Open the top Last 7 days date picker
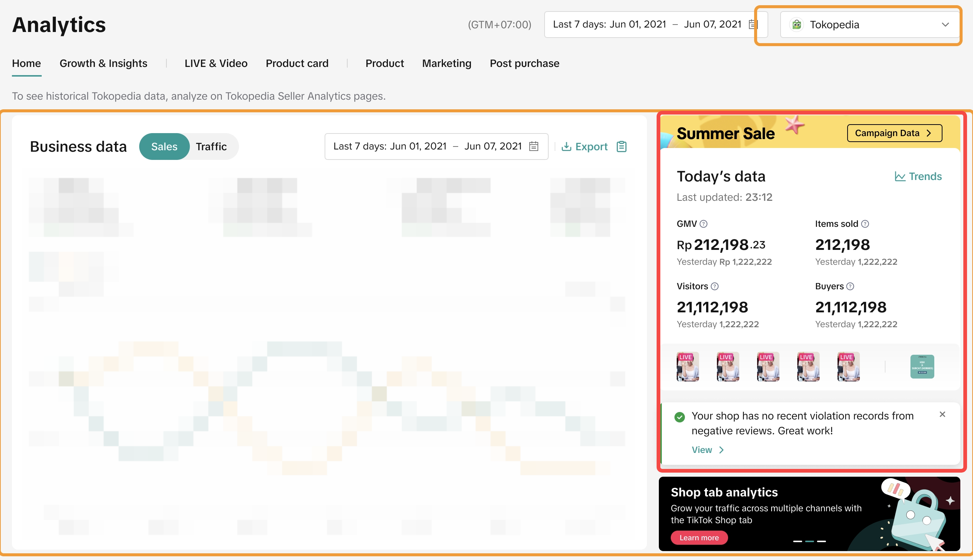973x560 pixels. pyautogui.click(x=654, y=25)
